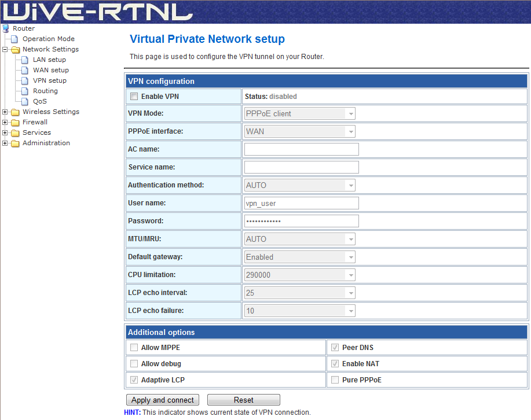Screen dimensions: 531x420
Task: Enable the Allow MPPE checkbox
Action: [134, 348]
